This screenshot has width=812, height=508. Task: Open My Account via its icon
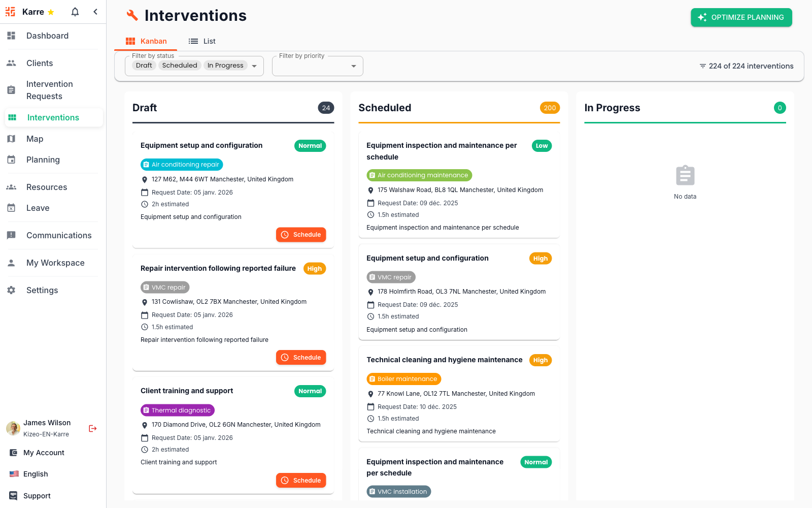12,453
